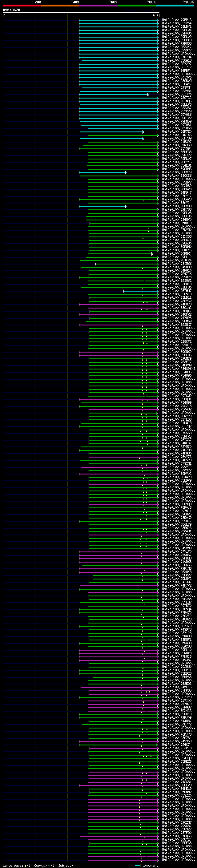Select hit label UniRef100_Q01SV6
The width and height of the screenshot is (197, 868).
click(176, 78)
